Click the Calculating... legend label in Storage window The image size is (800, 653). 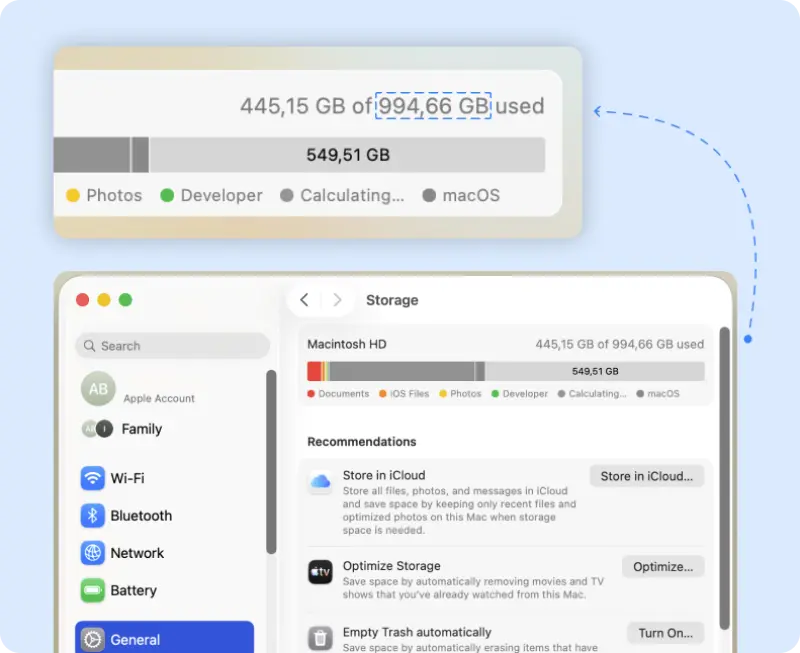click(x=597, y=393)
